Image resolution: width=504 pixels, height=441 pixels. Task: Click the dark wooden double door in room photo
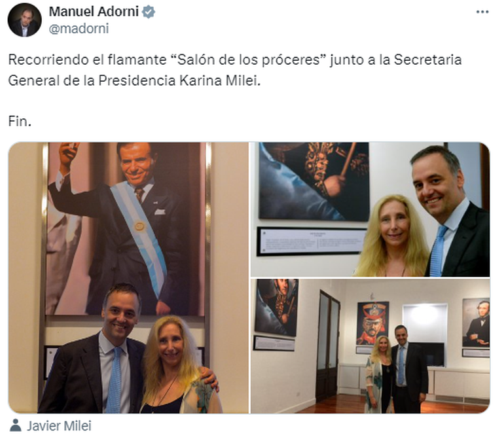point(327,345)
